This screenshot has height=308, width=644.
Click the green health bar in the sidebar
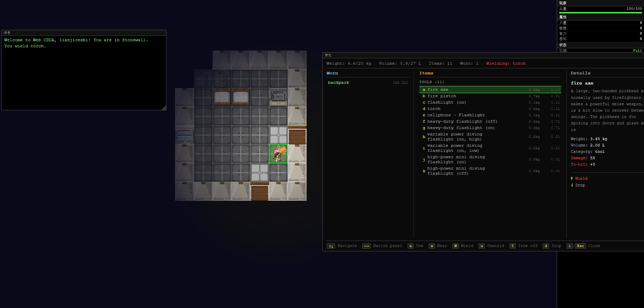[x=600, y=13]
